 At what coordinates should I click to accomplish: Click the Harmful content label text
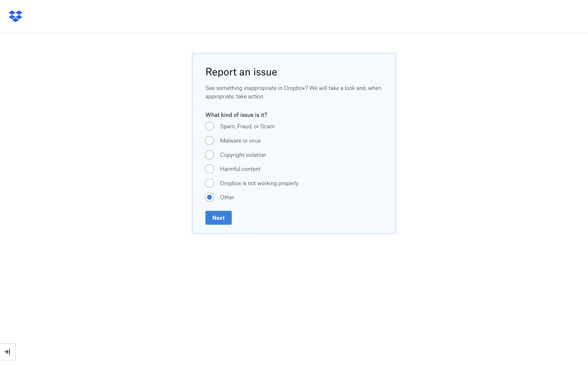click(240, 169)
